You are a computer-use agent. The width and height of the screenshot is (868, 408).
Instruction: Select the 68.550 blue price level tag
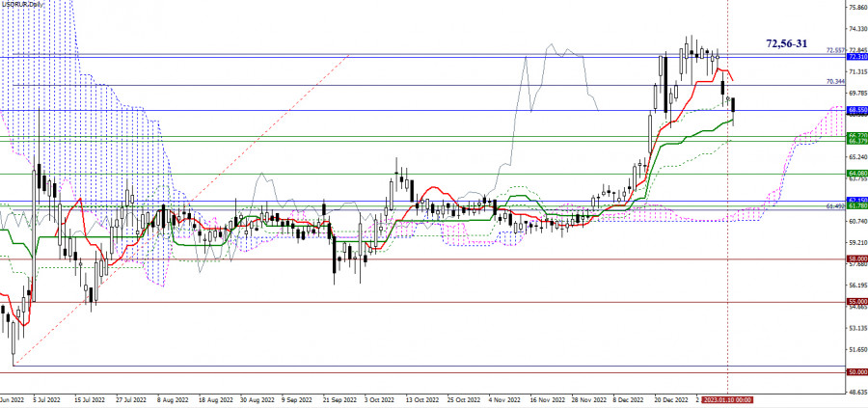tap(856, 112)
